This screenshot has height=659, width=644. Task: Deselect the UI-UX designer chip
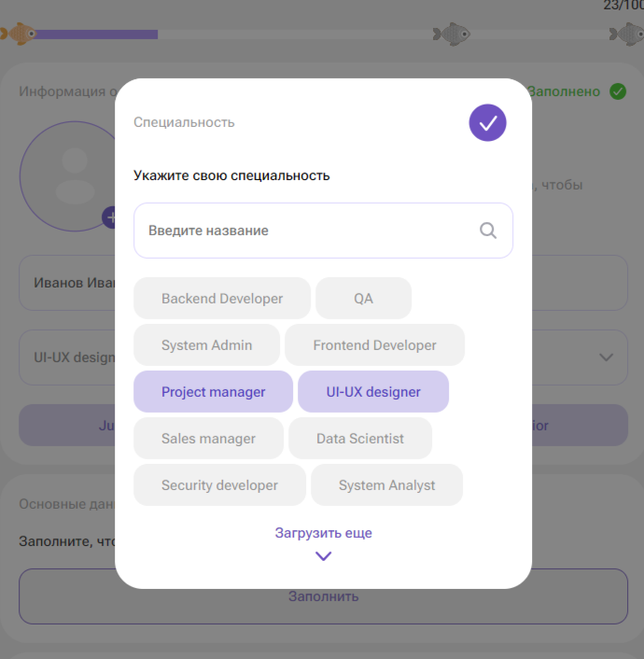pos(373,392)
